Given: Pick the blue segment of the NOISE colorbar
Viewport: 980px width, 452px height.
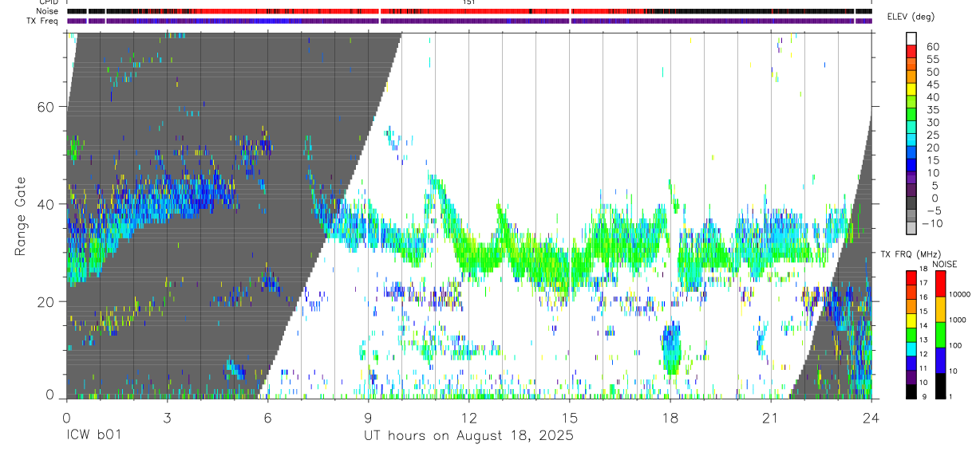Looking at the screenshot, I should pyautogui.click(x=940, y=360).
